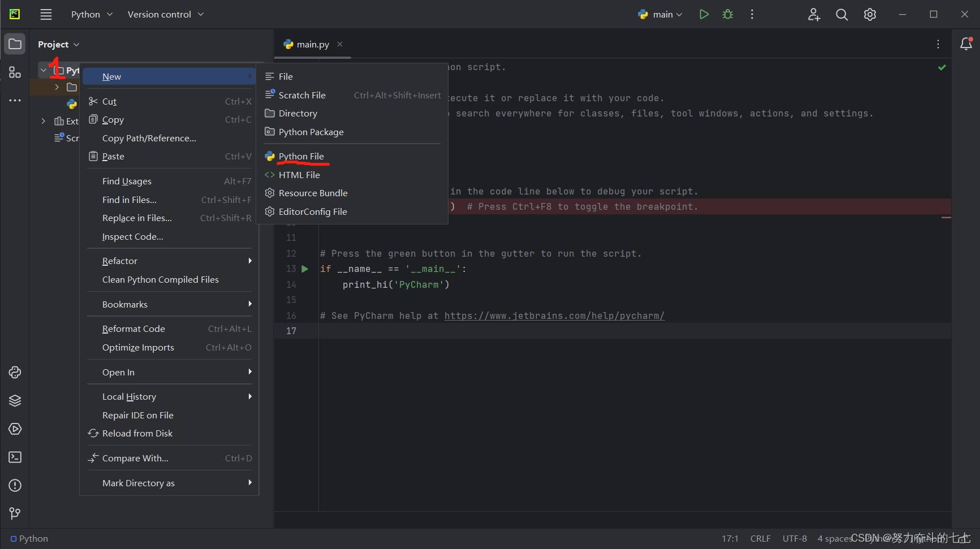Screen dimensions: 980x549
Task: Open the Project view dropdown
Action: [x=59, y=44]
